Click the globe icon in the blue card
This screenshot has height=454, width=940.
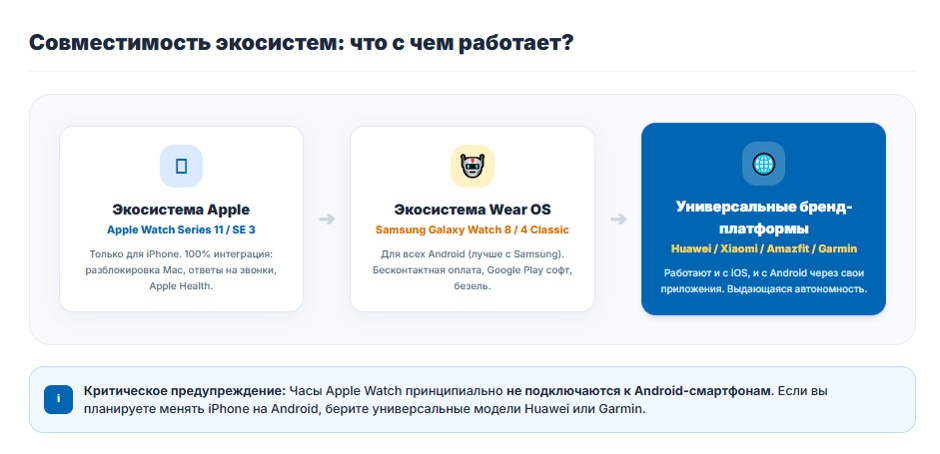pyautogui.click(x=764, y=163)
